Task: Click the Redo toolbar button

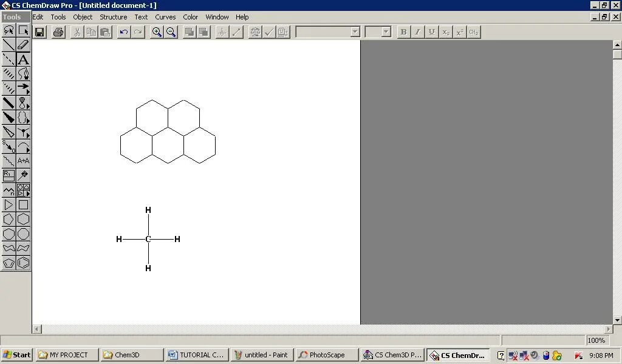Action: pyautogui.click(x=138, y=32)
